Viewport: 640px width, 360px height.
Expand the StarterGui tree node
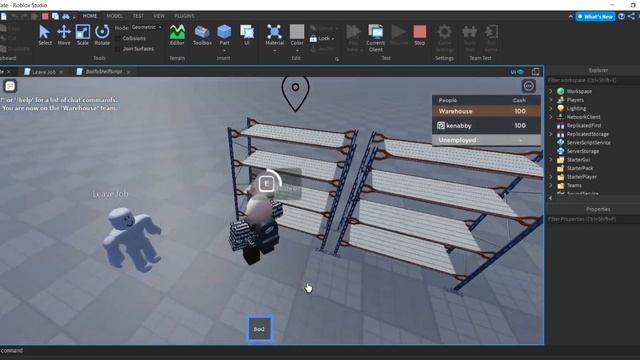[x=551, y=160]
